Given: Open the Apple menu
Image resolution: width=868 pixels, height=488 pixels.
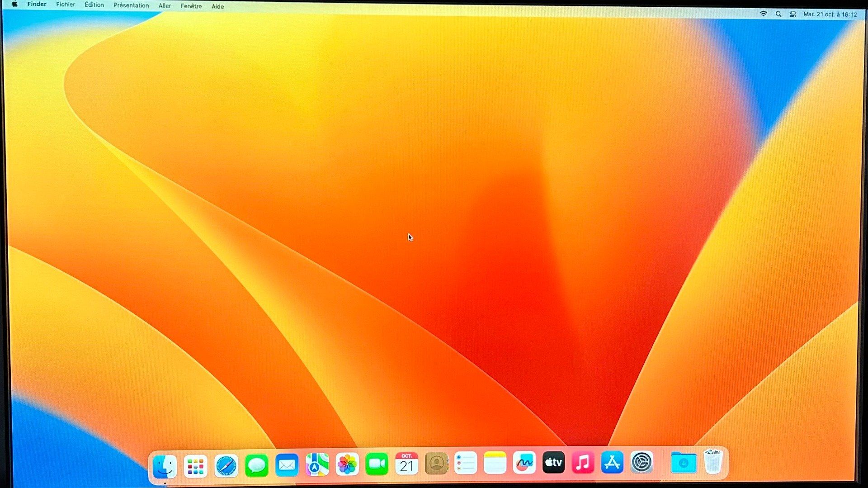Looking at the screenshot, I should coord(14,4).
